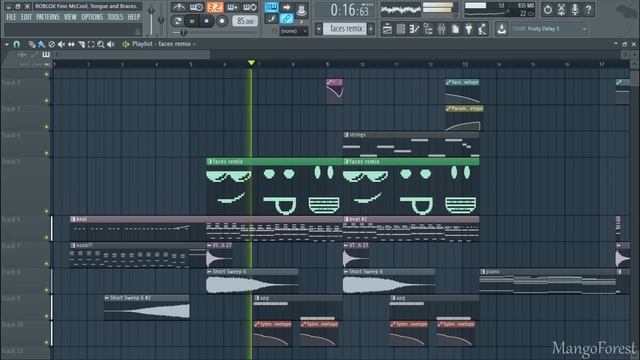
Task: Open the Tempo tapper icon
Action: pyautogui.click(x=482, y=29)
